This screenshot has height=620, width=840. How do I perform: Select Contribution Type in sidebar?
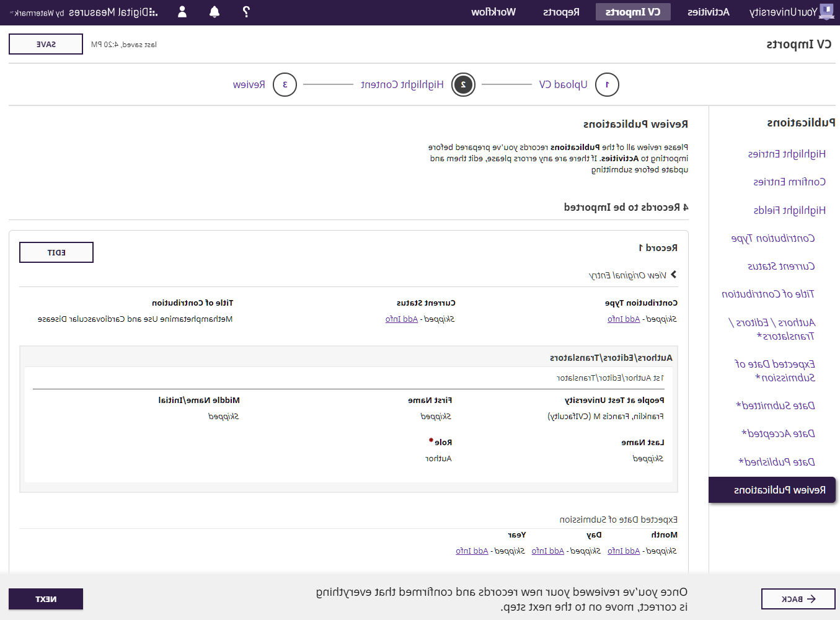(773, 238)
